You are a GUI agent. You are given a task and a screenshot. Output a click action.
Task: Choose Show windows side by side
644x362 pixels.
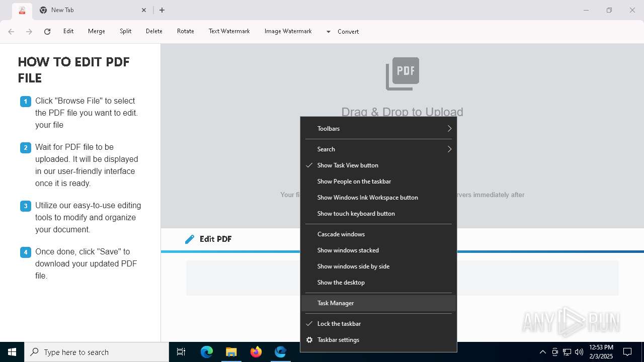coord(378,266)
